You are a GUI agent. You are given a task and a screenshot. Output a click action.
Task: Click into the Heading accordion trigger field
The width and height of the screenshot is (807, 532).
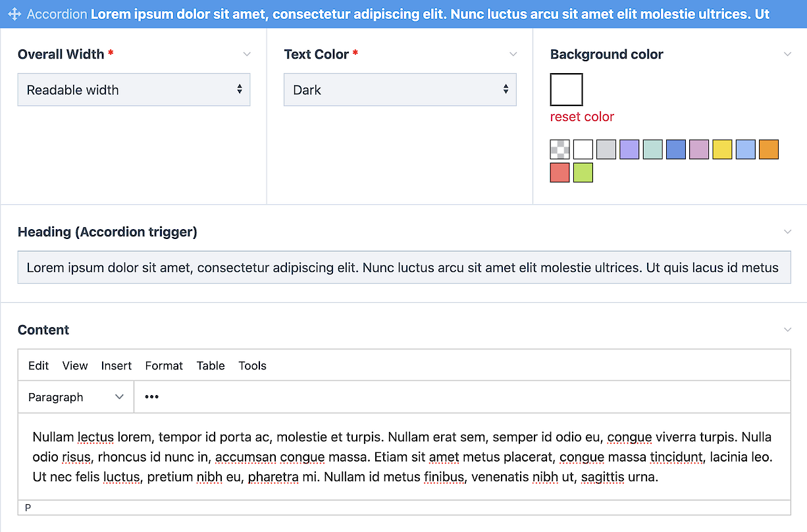tap(403, 268)
